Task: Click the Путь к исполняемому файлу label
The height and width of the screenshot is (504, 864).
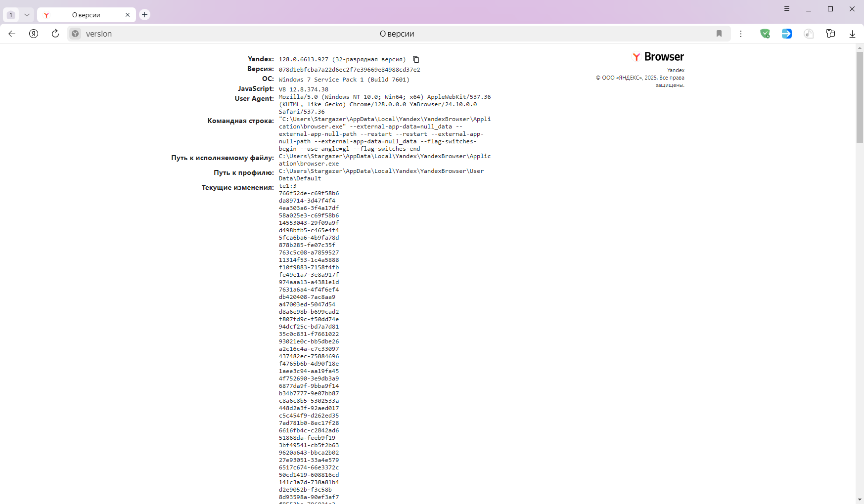Action: 223,158
